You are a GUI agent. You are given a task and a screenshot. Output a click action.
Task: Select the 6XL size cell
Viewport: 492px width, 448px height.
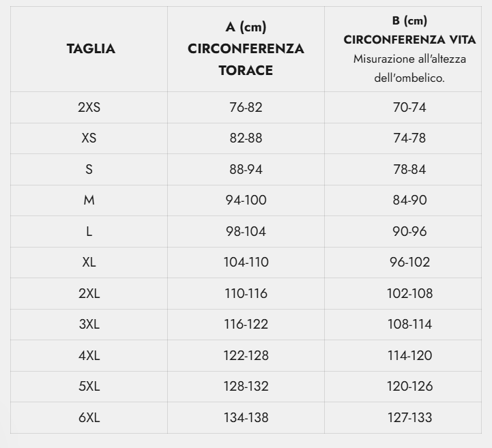coord(89,417)
